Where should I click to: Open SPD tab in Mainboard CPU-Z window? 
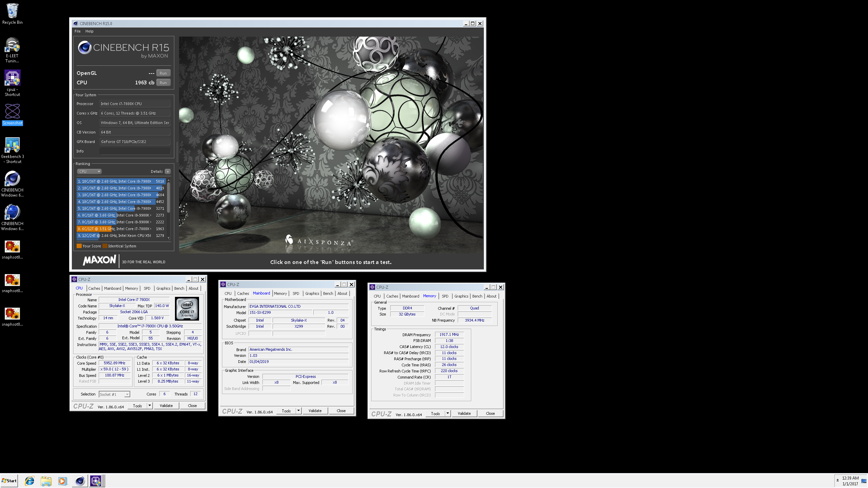click(296, 293)
